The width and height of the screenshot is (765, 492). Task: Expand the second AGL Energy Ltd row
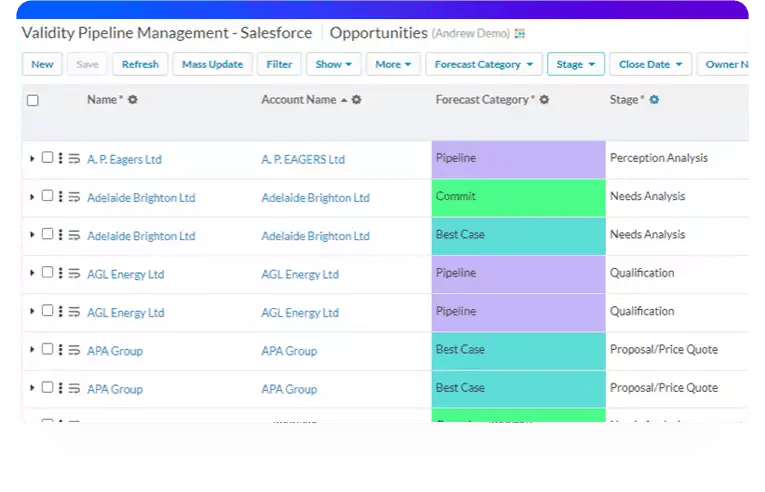click(32, 311)
